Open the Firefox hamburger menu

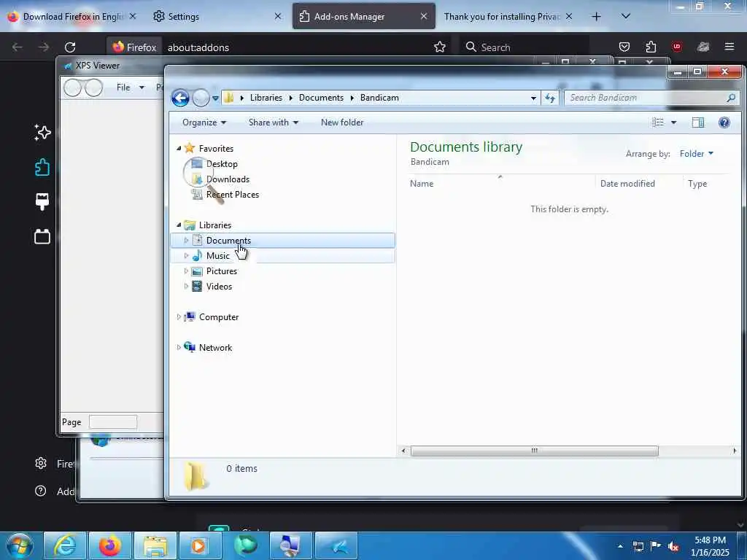pos(729,47)
